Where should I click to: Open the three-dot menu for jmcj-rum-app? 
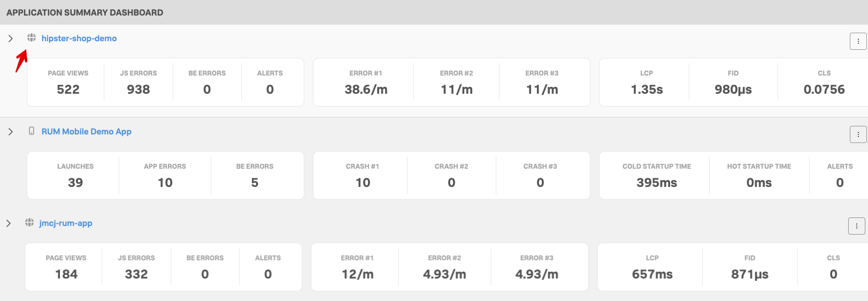pos(856,226)
